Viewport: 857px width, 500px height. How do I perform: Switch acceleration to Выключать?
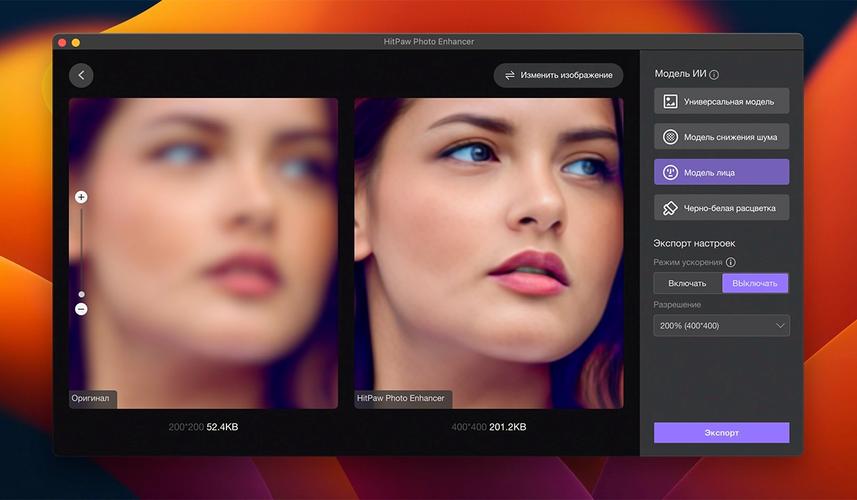pos(755,283)
